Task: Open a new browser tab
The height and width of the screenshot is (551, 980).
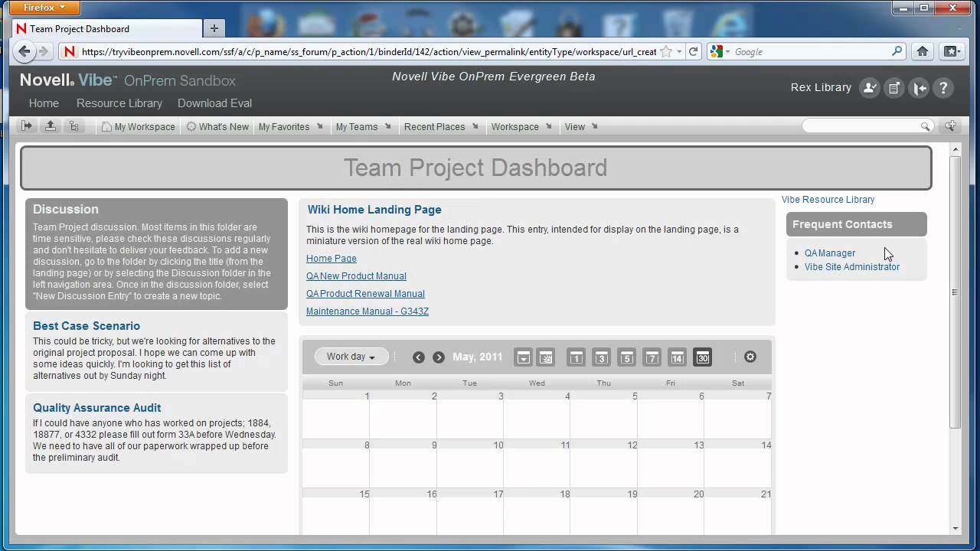Action: click(x=214, y=28)
